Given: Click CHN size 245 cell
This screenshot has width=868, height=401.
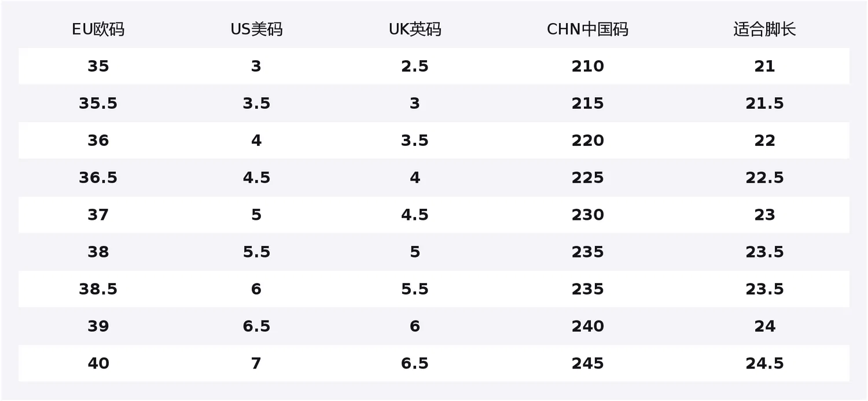Looking at the screenshot, I should pos(587,363).
